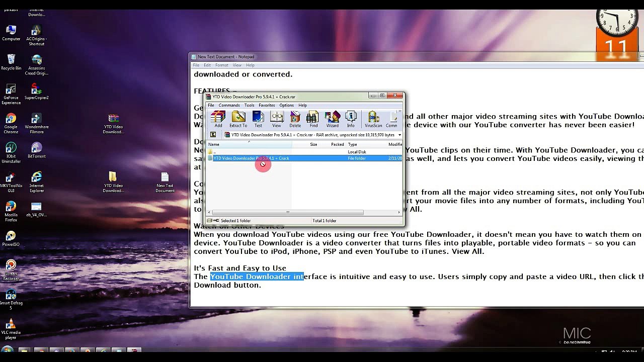
Task: Select BitTorrent desktop icon
Action: [36, 150]
